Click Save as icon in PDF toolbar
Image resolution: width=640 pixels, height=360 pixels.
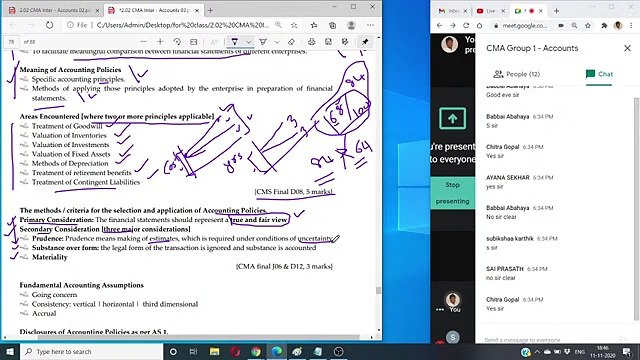[345, 42]
